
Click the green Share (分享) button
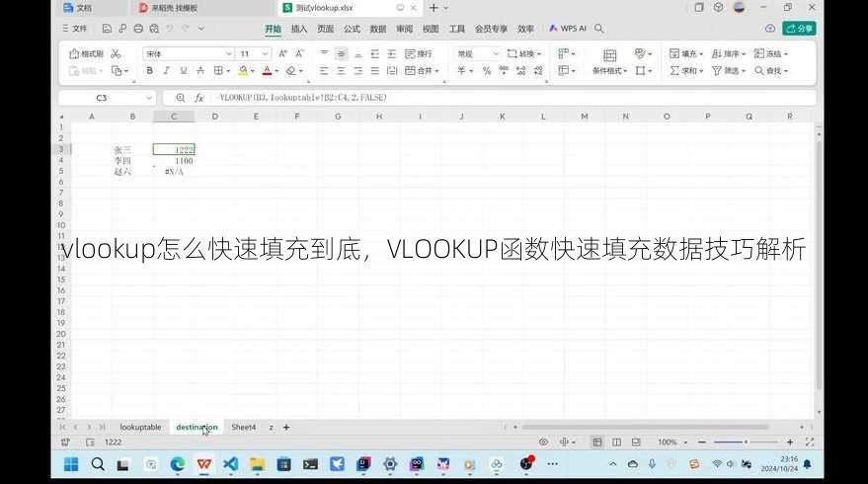(799, 29)
